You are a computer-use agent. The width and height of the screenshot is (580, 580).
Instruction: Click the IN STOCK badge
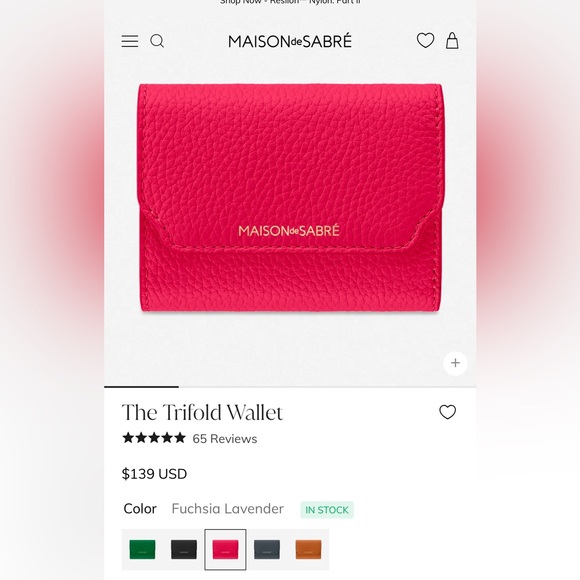[327, 510]
